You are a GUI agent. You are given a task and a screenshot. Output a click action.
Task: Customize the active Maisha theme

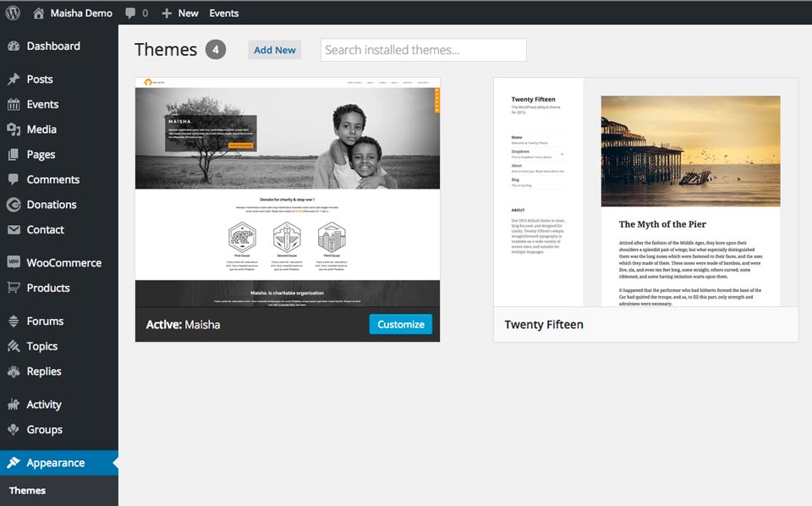coord(400,324)
